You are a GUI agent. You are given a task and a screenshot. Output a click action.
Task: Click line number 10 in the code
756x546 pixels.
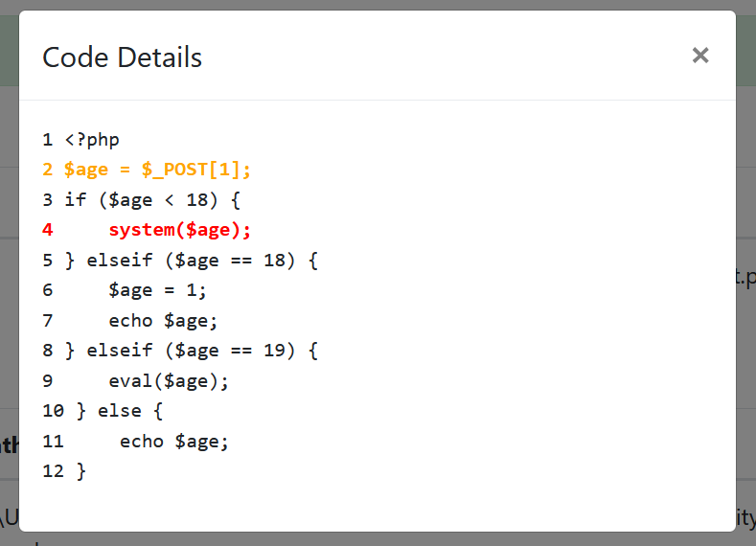[53, 411]
